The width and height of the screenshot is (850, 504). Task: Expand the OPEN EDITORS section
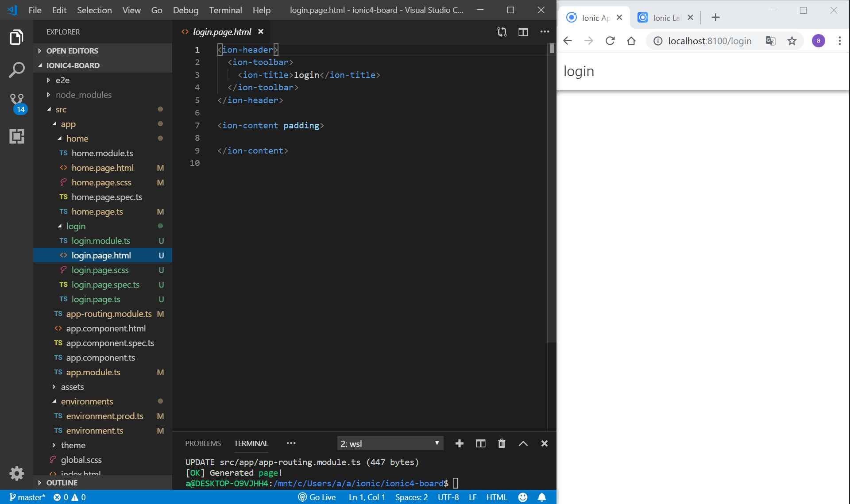[x=72, y=51]
